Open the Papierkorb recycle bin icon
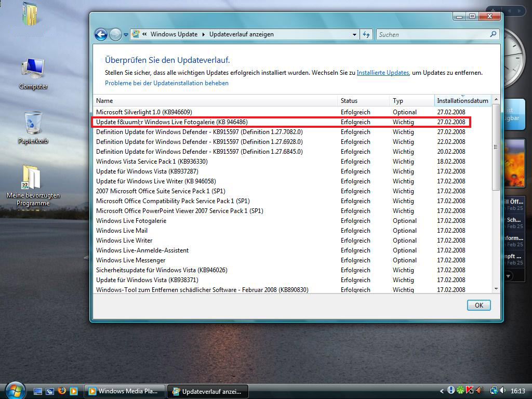532x399 pixels. click(33, 128)
